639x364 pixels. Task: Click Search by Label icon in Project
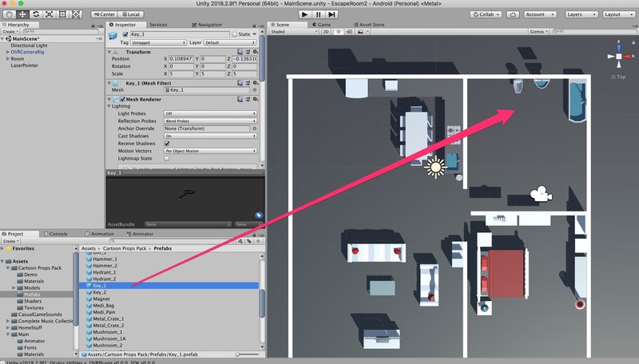(x=249, y=241)
